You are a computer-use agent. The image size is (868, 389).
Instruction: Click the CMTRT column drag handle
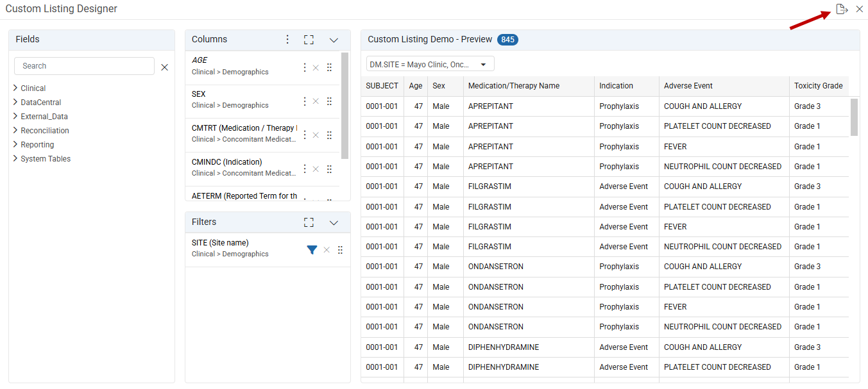coord(329,135)
